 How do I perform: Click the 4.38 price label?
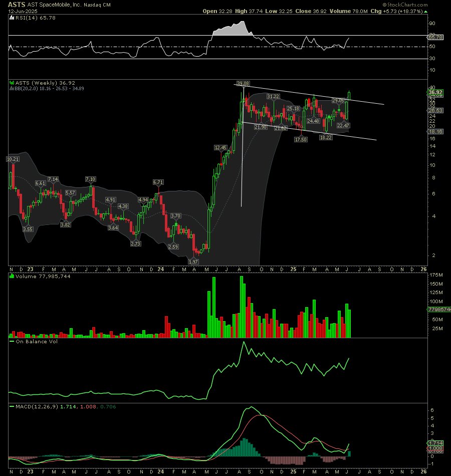tap(123, 206)
